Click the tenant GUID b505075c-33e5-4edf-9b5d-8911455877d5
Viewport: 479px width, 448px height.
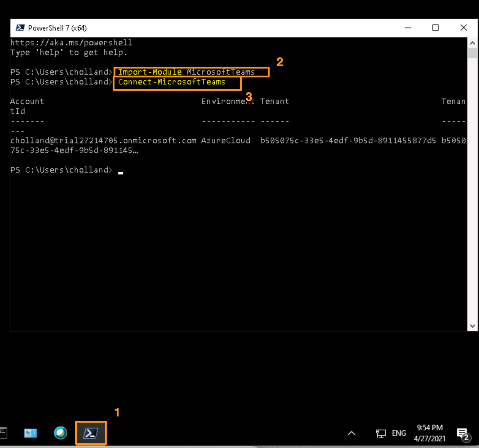348,140
